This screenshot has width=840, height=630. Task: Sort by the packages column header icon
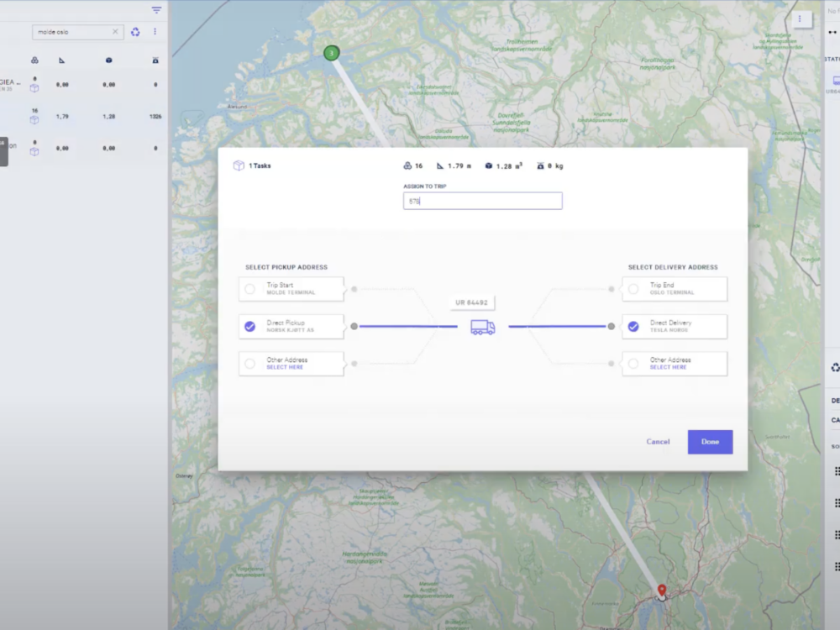point(34,60)
